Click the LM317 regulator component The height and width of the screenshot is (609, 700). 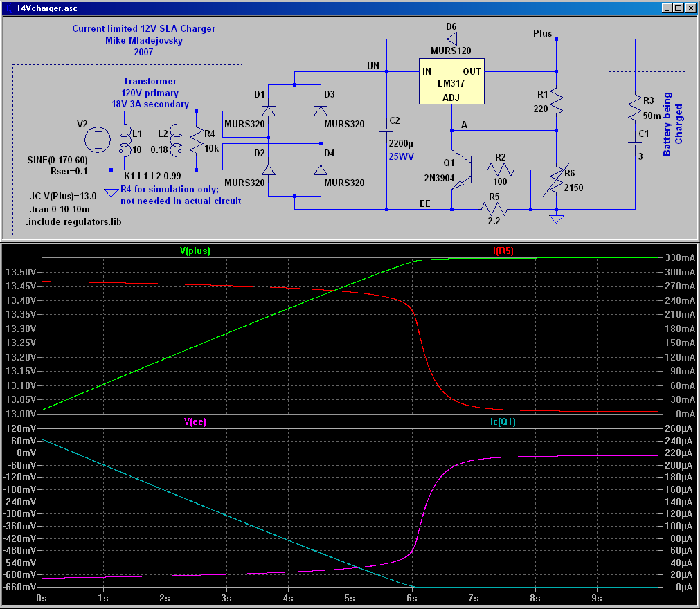(451, 82)
